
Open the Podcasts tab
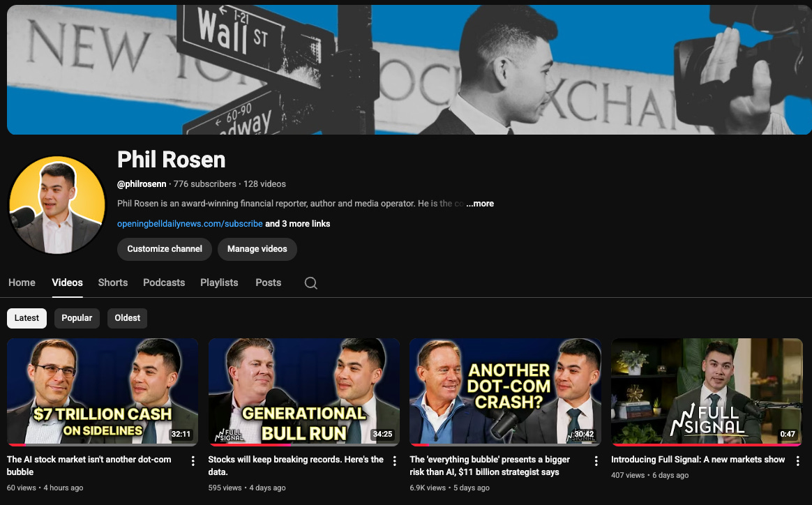[164, 282]
